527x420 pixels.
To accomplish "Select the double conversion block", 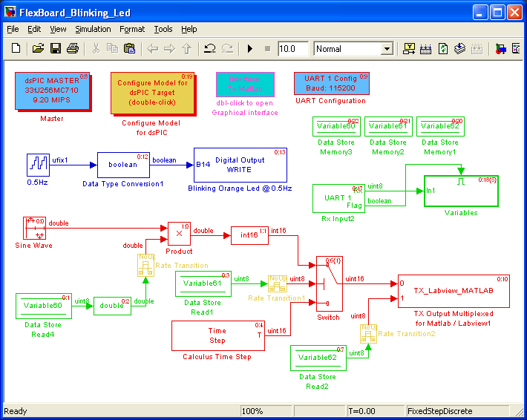I will (112, 306).
